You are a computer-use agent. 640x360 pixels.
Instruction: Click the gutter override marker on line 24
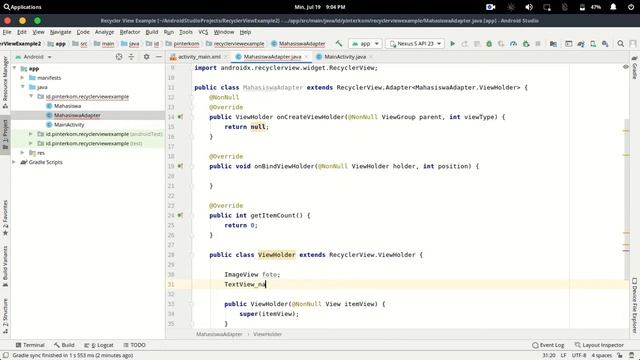click(180, 215)
